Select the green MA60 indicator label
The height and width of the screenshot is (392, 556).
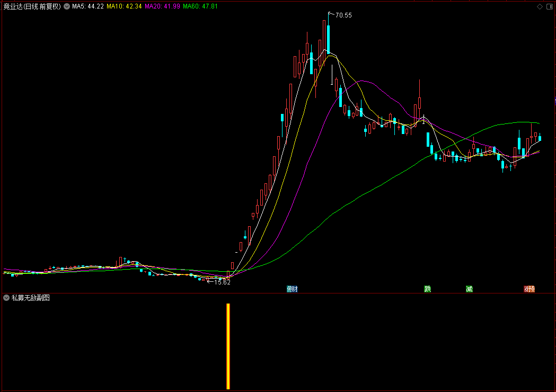[200, 7]
